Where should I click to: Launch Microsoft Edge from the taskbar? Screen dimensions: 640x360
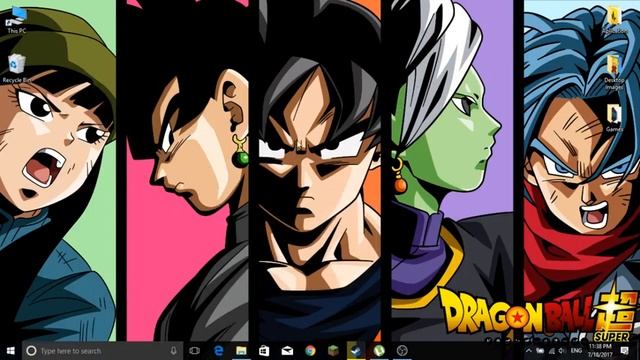[x=219, y=351]
